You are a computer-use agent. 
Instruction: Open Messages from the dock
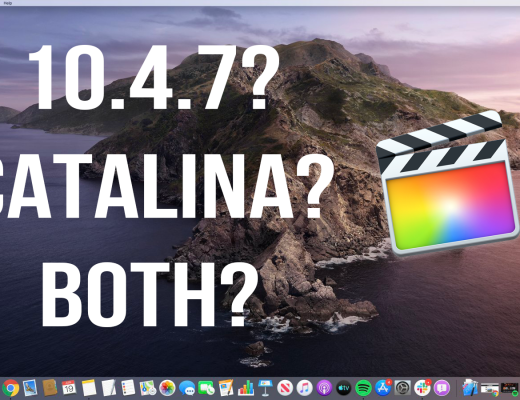(187, 388)
